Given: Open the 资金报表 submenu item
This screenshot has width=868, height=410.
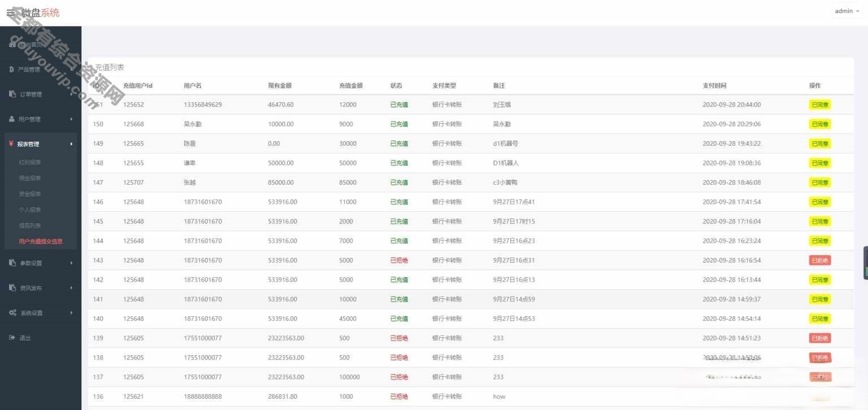Looking at the screenshot, I should (x=30, y=194).
